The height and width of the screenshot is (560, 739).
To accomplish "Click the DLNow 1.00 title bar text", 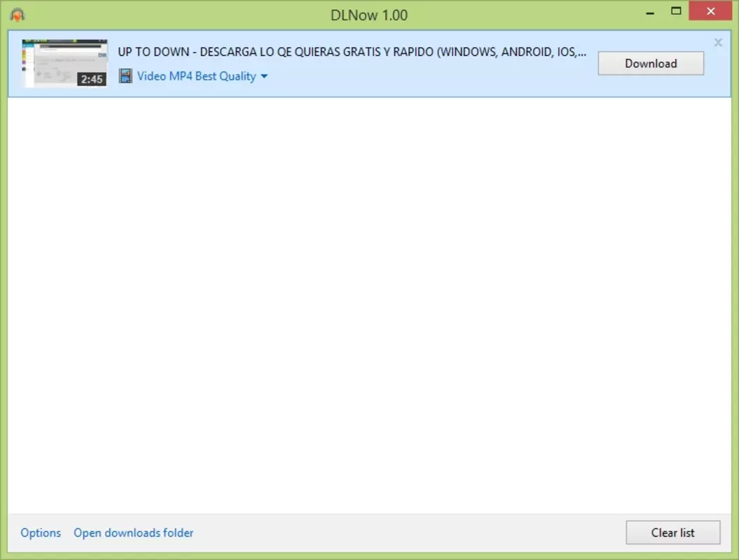I will (x=369, y=15).
